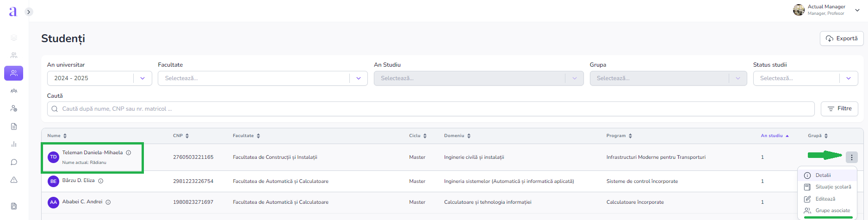868x220 pixels.
Task: Open three-dot actions menu for Teleman Daniela-Mihaela
Action: 851,157
